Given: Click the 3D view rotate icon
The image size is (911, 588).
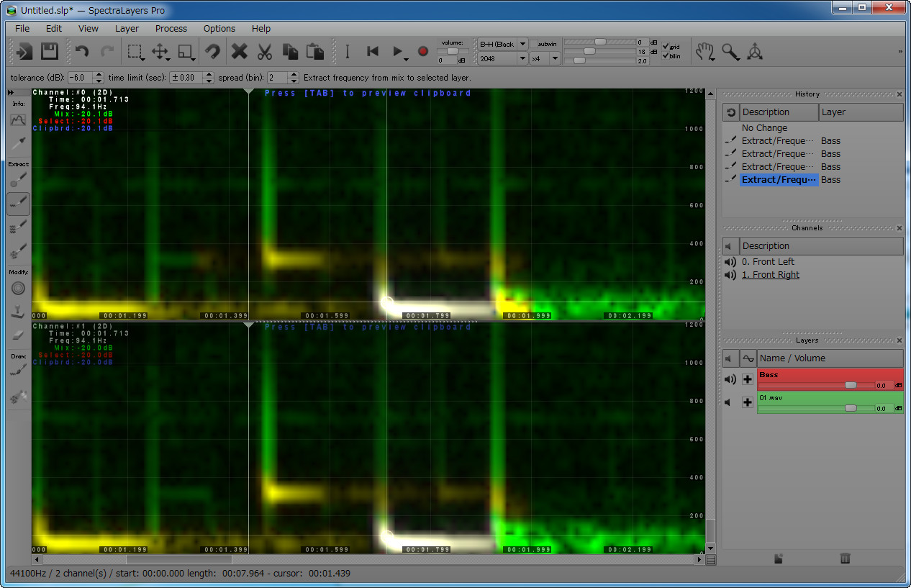Looking at the screenshot, I should pyautogui.click(x=755, y=51).
